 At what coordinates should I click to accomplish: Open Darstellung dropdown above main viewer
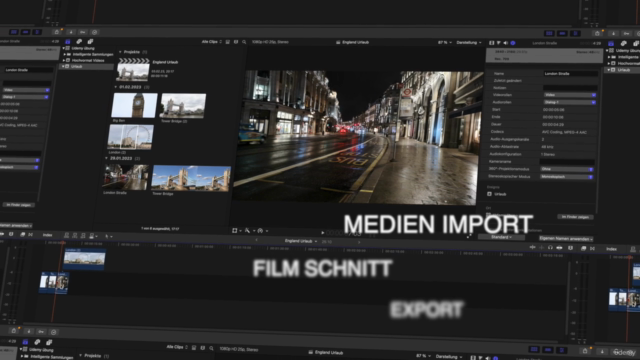[469, 42]
